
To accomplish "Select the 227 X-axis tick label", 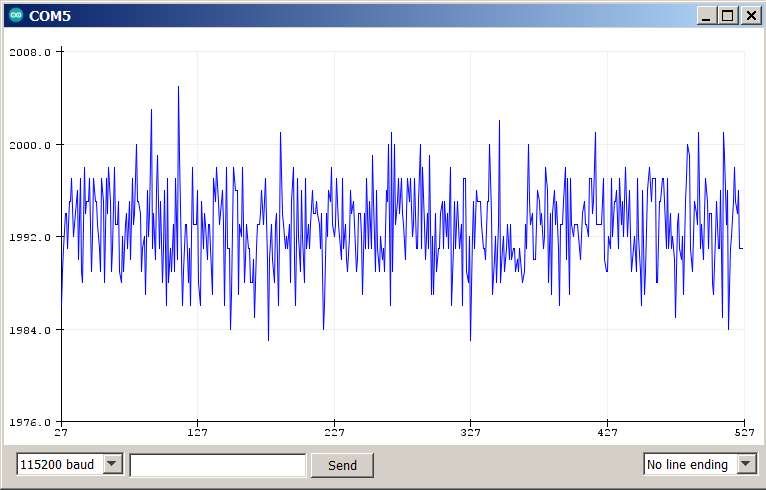I will tap(334, 433).
